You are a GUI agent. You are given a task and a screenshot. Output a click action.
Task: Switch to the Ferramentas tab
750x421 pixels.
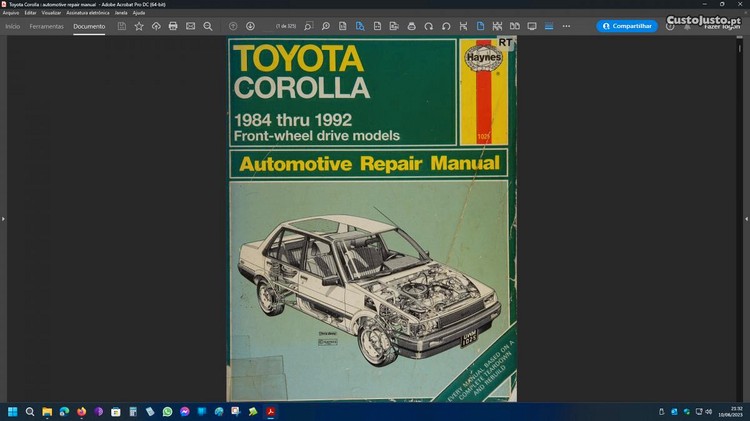point(46,26)
